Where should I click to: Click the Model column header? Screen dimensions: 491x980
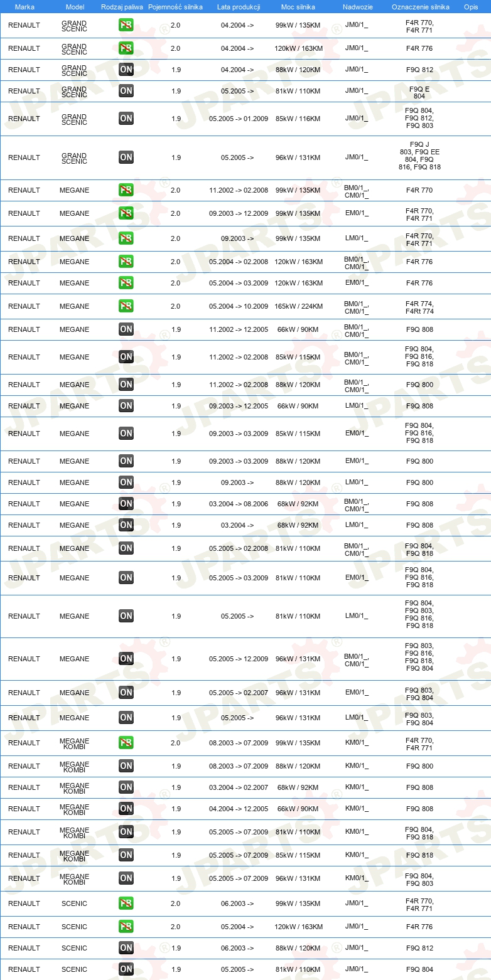tap(75, 7)
